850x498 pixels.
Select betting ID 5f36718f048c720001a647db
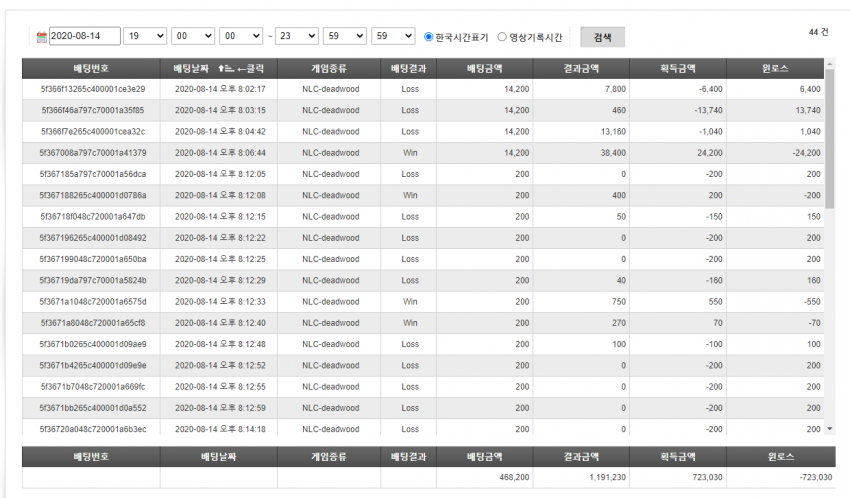pyautogui.click(x=93, y=217)
